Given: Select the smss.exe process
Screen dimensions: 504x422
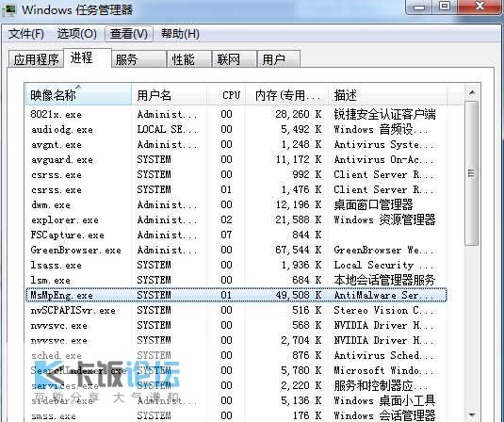Looking at the screenshot, I should coord(236,415).
